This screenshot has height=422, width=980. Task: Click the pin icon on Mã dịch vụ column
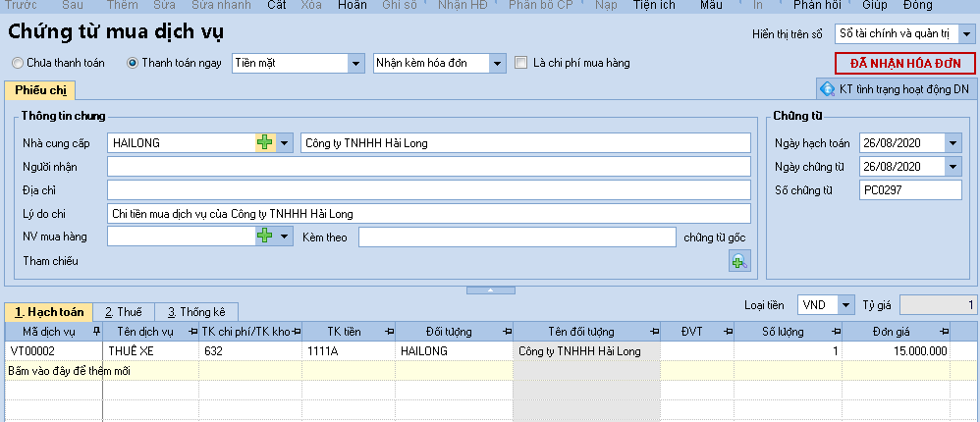(x=95, y=332)
